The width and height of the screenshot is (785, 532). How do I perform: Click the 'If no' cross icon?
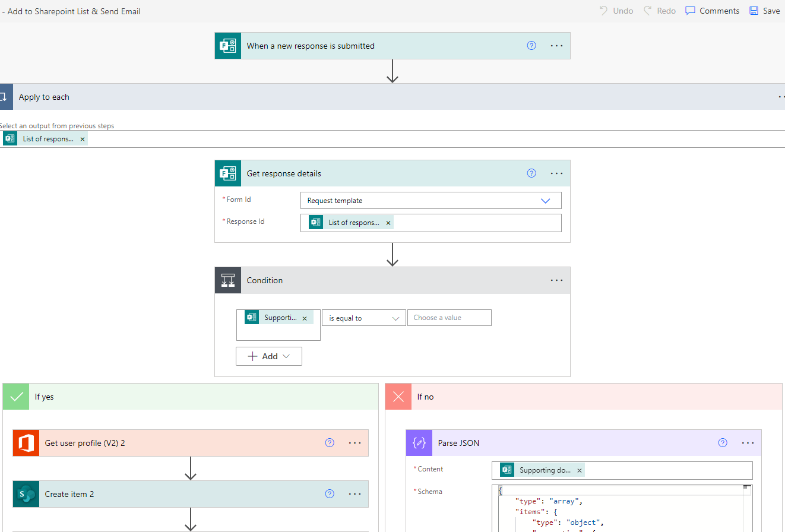398,397
